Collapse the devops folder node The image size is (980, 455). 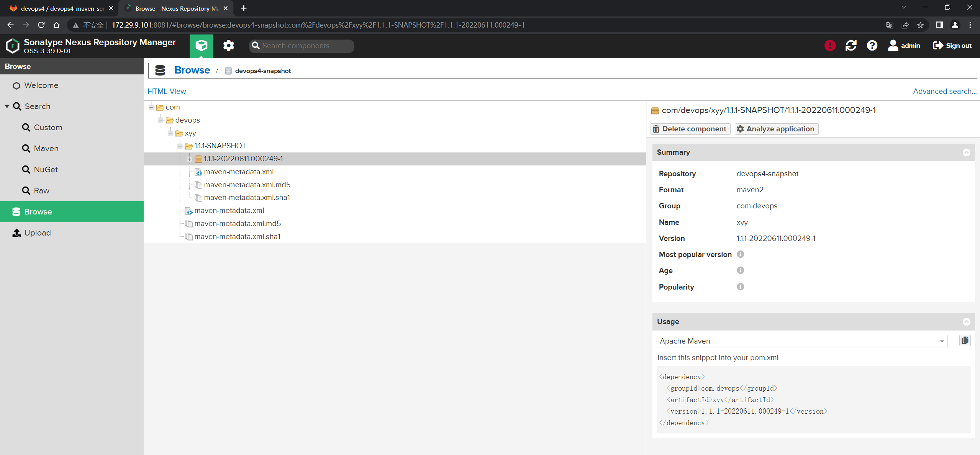click(x=161, y=120)
